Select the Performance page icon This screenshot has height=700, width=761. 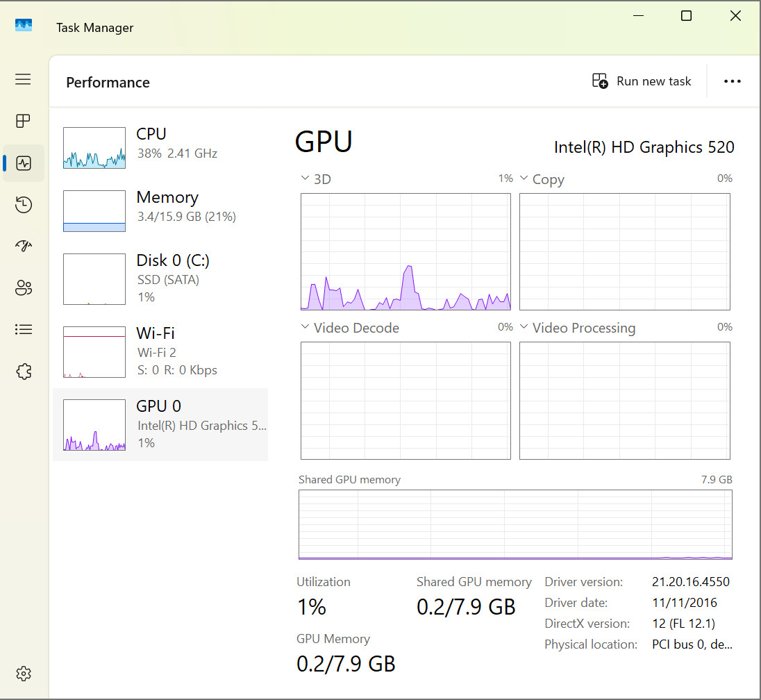click(x=24, y=163)
